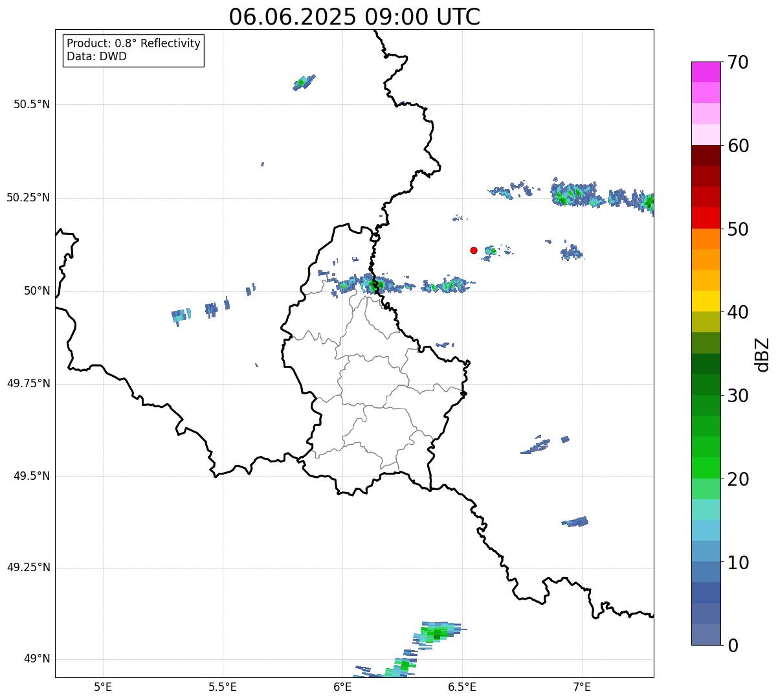Click the dBZ colorbar axis label

tap(762, 354)
